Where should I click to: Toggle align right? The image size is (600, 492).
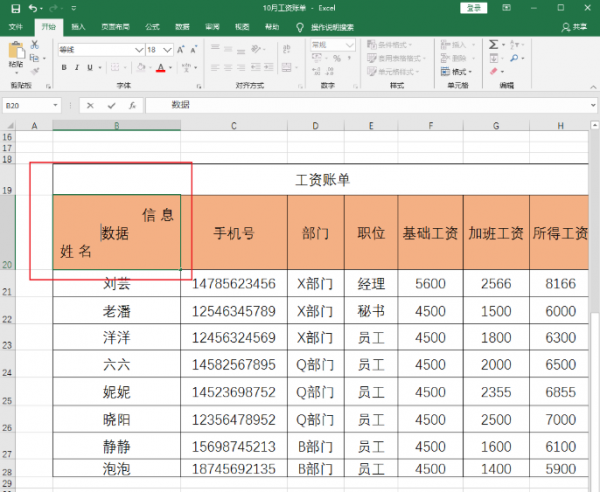point(241,68)
